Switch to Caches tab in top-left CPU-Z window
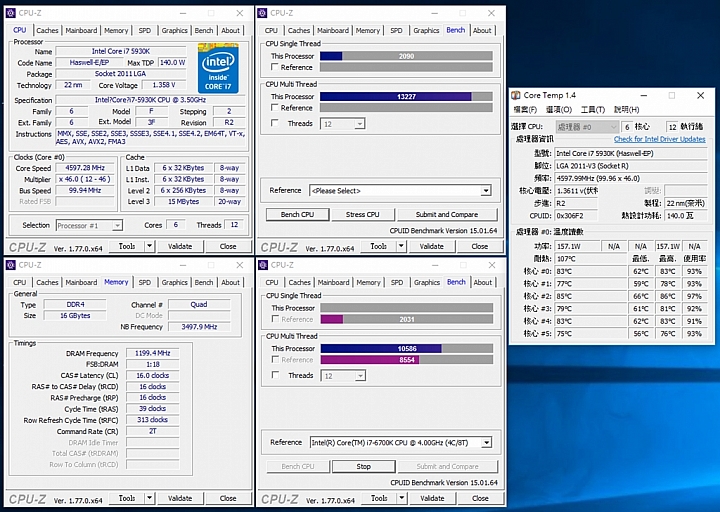Image resolution: width=720 pixels, height=512 pixels. pos(47,30)
